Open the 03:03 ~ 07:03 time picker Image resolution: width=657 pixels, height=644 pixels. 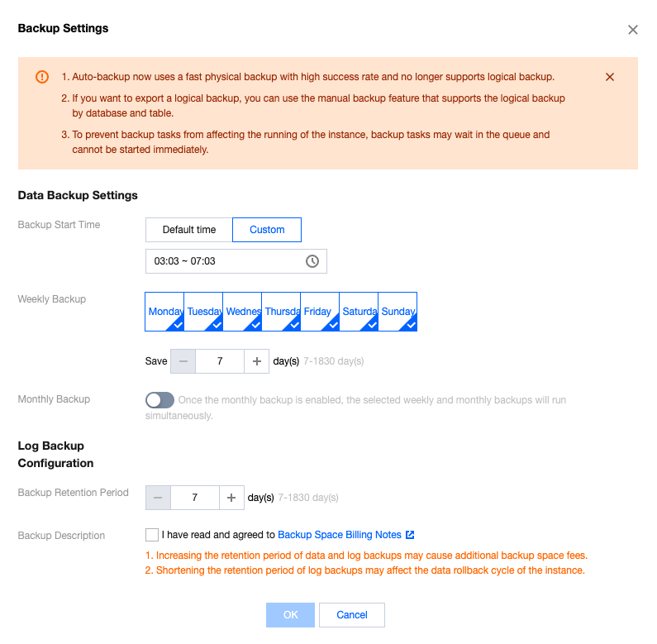(x=236, y=261)
